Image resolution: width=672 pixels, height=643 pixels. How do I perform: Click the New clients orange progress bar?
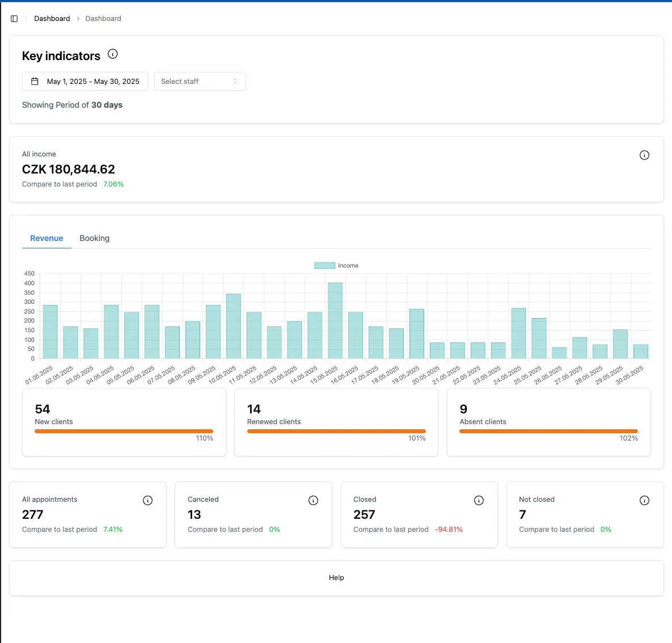tap(124, 432)
